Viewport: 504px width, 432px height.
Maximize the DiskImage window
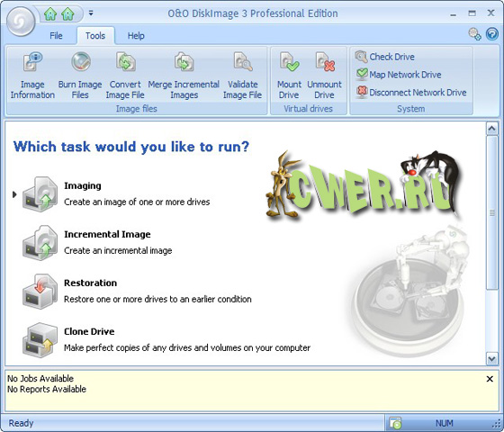click(x=472, y=13)
